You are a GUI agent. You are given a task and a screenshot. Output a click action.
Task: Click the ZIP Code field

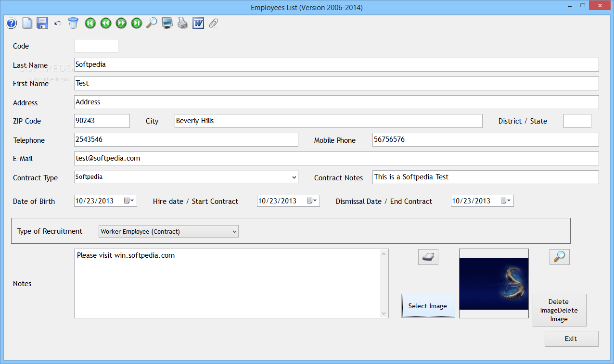pyautogui.click(x=102, y=121)
